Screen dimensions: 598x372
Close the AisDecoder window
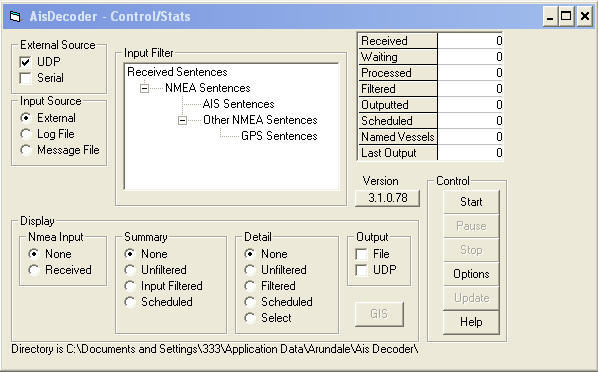click(x=585, y=17)
